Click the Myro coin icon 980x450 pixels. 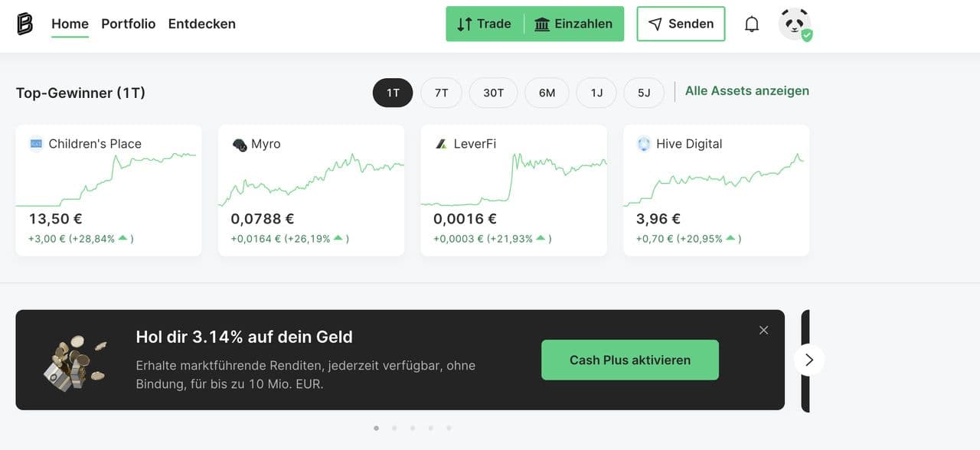pos(239,144)
